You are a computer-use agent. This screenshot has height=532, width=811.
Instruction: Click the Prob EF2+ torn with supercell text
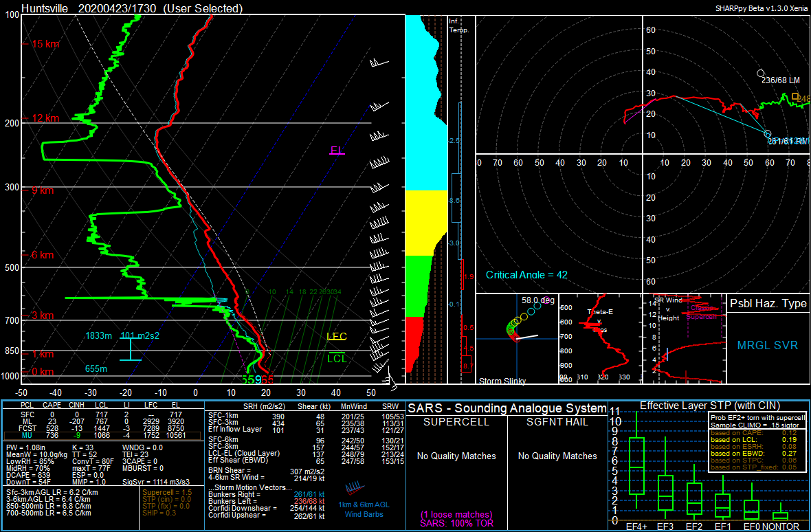(756, 418)
